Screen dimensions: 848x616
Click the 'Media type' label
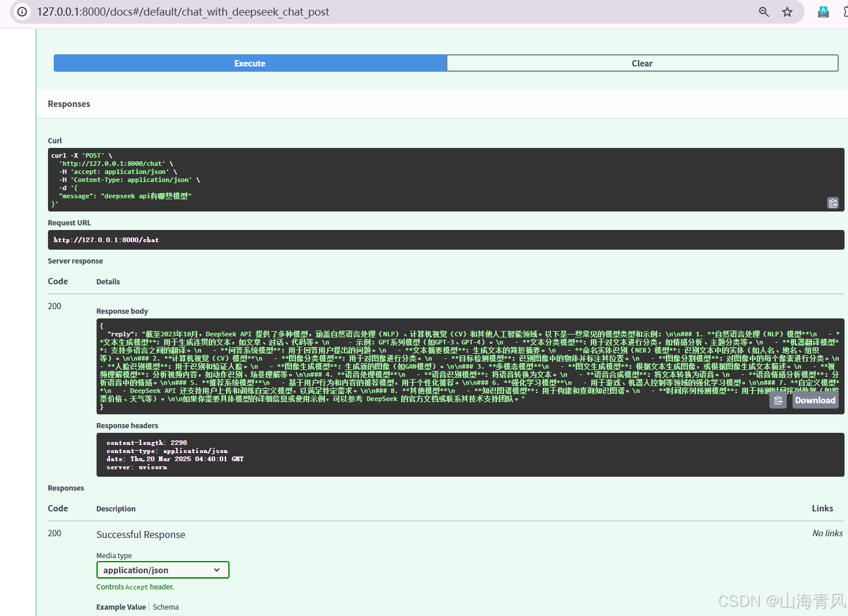coord(114,555)
